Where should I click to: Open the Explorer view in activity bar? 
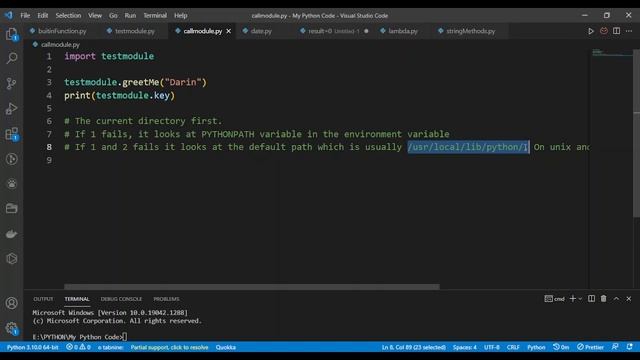(x=11, y=34)
